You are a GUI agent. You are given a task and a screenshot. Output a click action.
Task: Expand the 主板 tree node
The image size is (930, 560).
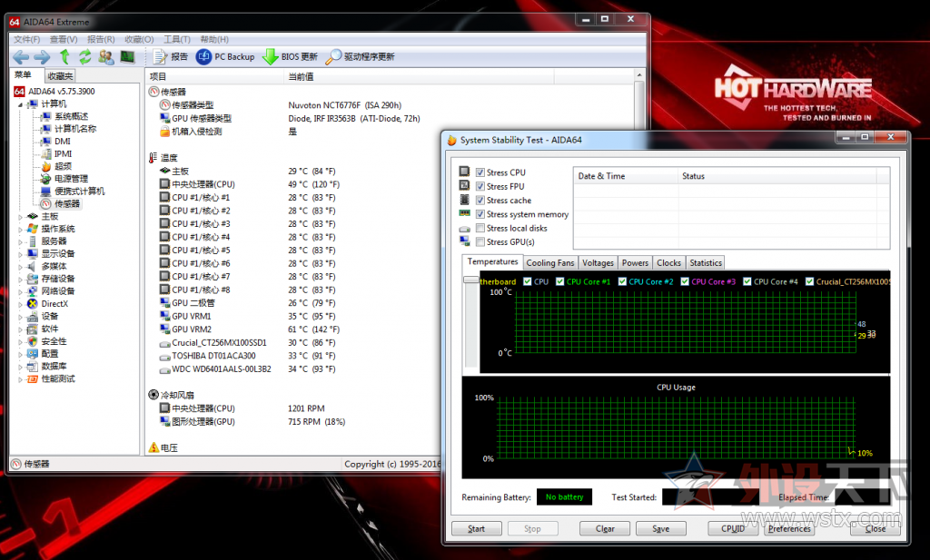tap(20, 217)
